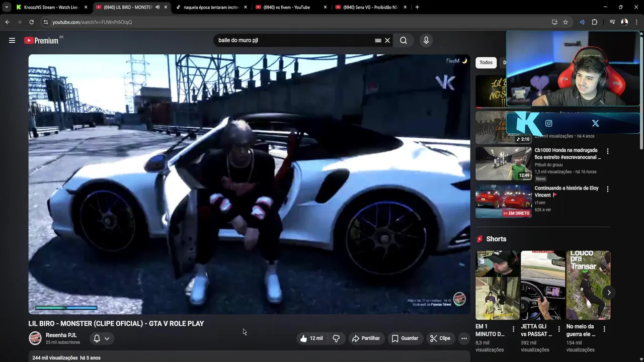Image resolution: width=644 pixels, height=362 pixels.
Task: Open Resenha PJL channel avatar
Action: tap(35, 338)
